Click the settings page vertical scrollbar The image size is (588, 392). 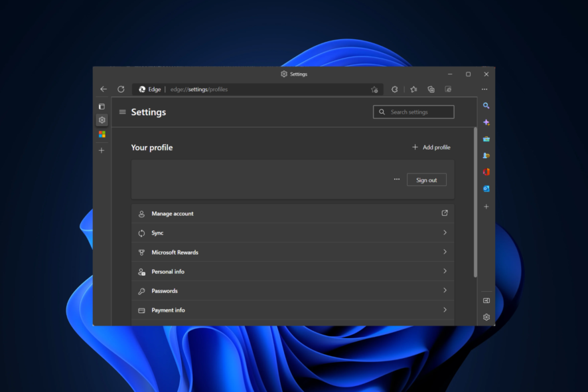(x=475, y=203)
